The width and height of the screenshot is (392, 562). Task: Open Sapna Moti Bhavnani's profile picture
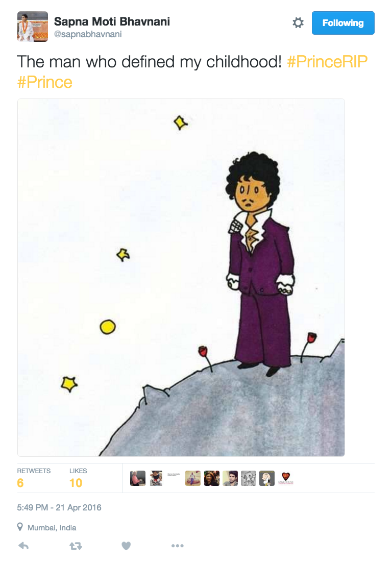pos(32,27)
